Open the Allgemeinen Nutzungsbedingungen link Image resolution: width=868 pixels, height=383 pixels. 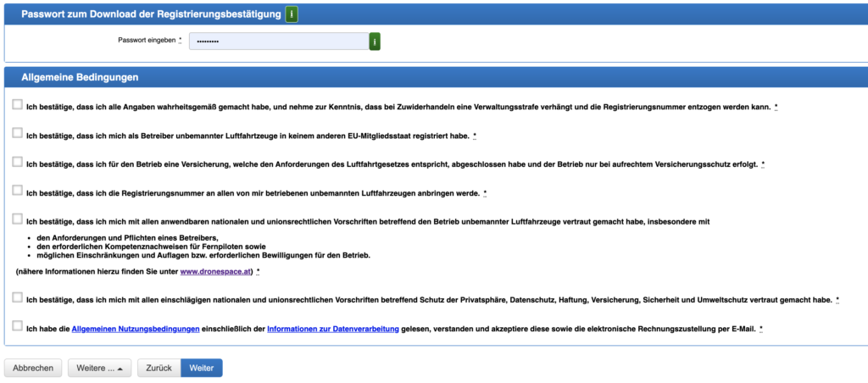[x=136, y=329]
